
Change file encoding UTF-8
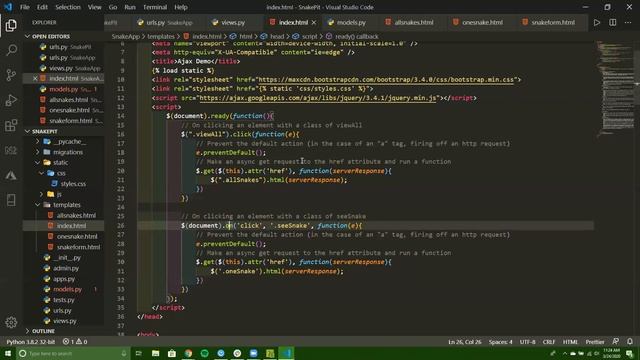pos(527,342)
